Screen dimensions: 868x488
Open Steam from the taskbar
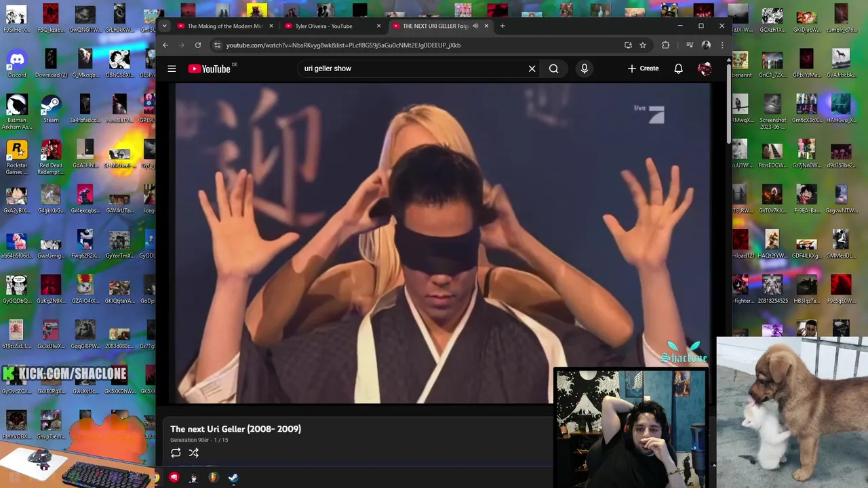[x=233, y=478]
